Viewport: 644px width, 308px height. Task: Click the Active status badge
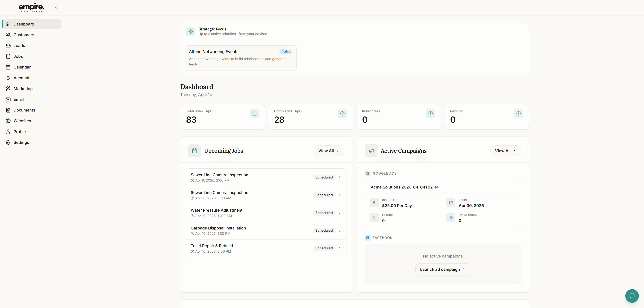pos(286,52)
